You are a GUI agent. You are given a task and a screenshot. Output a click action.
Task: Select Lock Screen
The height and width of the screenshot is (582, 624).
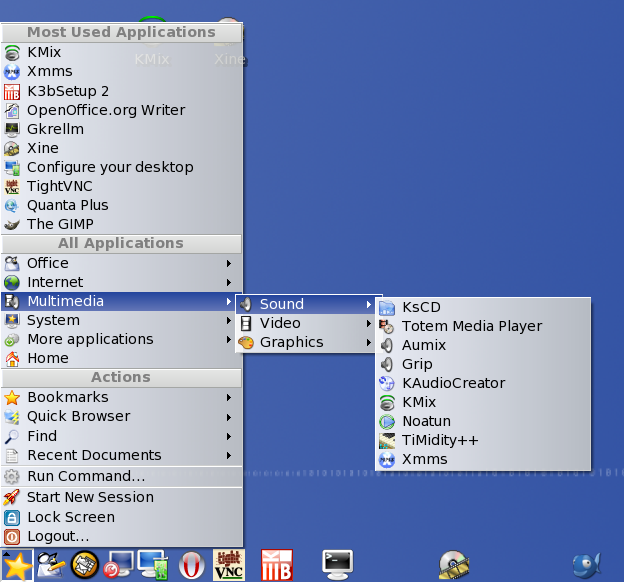coord(121,517)
